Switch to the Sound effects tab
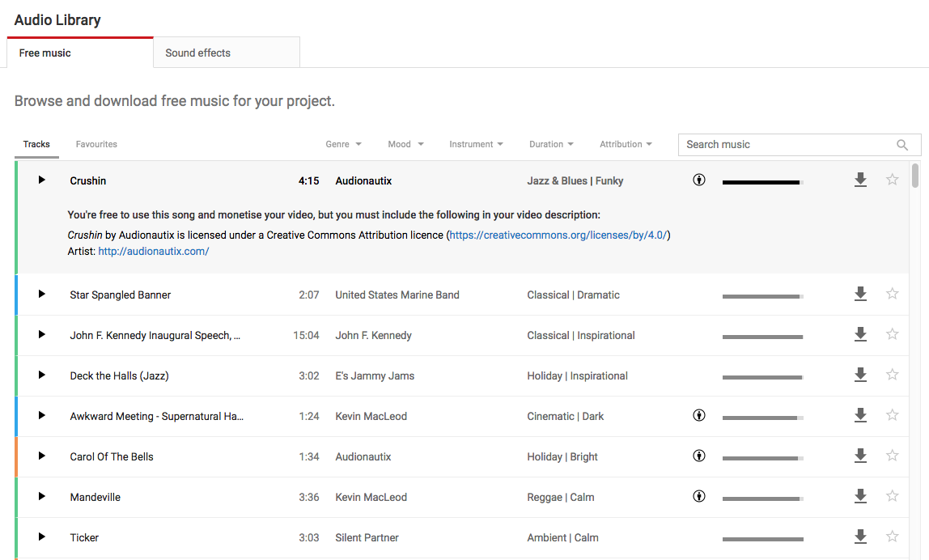Viewport: 929px width, 560px height. click(x=198, y=53)
